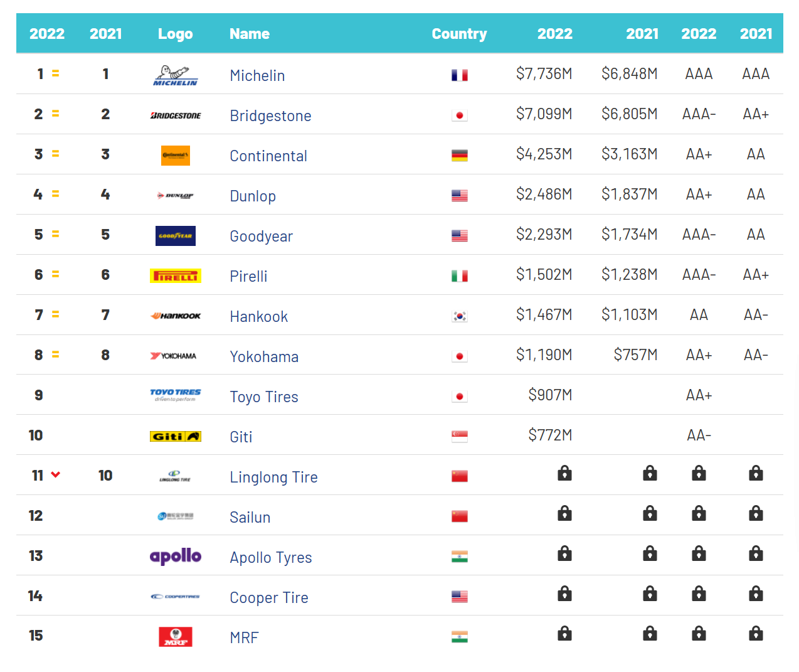Open the Goodyear brand link
The image size is (799, 672).
click(261, 236)
